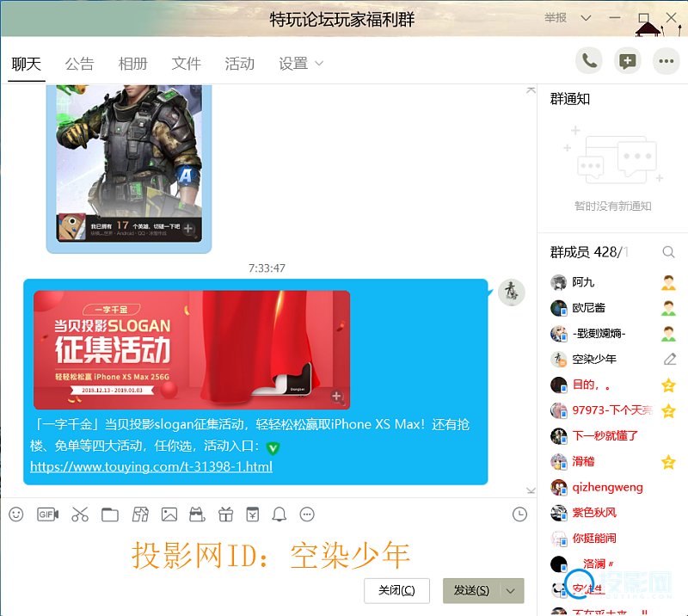688x616 pixels.
Task: Click the admin badge beside -戥剄斓熵-
Action: [x=668, y=333]
